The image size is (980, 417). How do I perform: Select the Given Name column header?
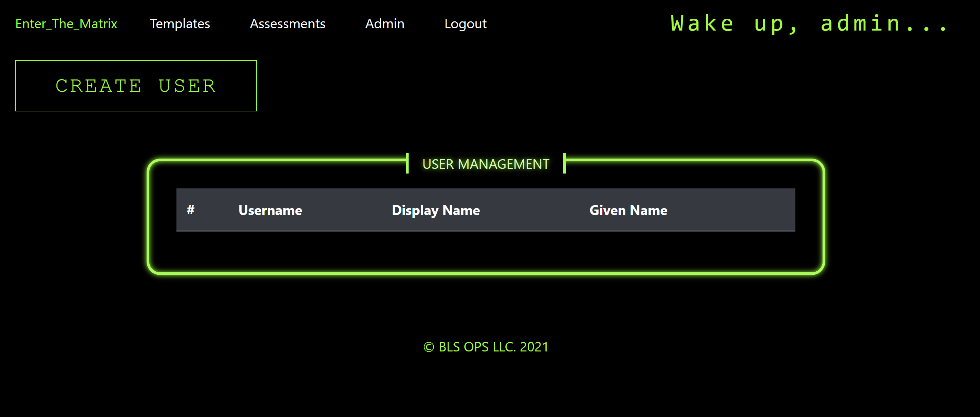(x=628, y=210)
